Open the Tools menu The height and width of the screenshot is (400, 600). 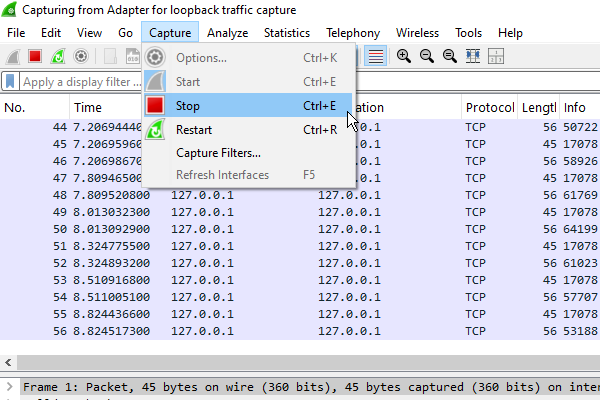tap(468, 33)
